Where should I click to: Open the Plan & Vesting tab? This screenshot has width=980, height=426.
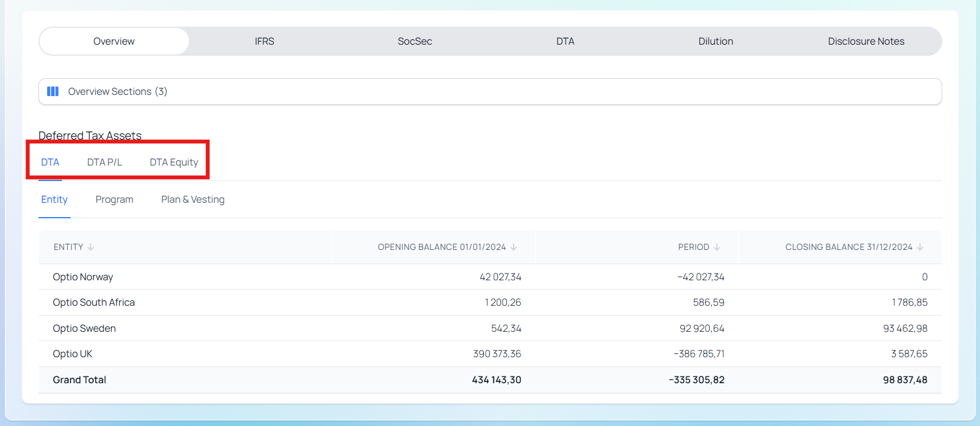(193, 199)
